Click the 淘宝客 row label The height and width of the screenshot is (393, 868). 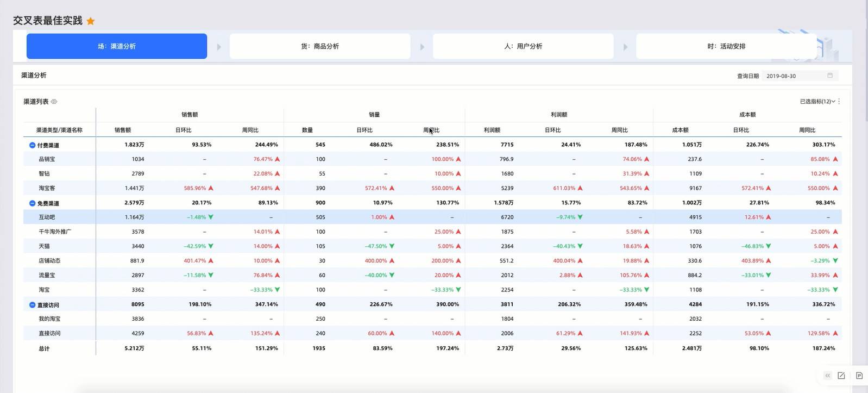[47, 188]
